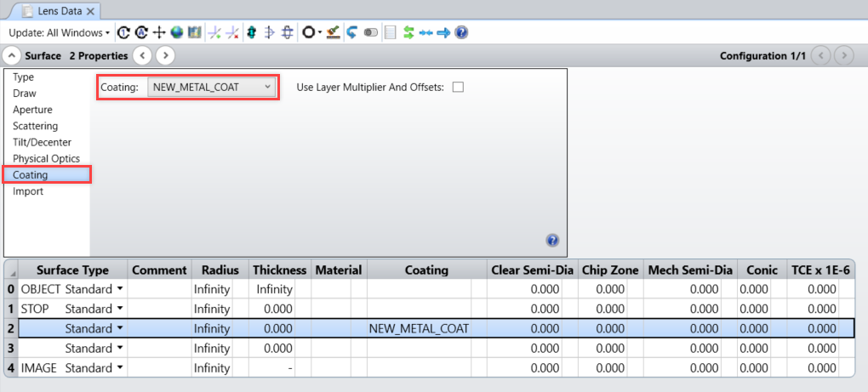Click the Thickness cell of STOP row
The width and height of the screenshot is (868, 392).
[x=271, y=309]
